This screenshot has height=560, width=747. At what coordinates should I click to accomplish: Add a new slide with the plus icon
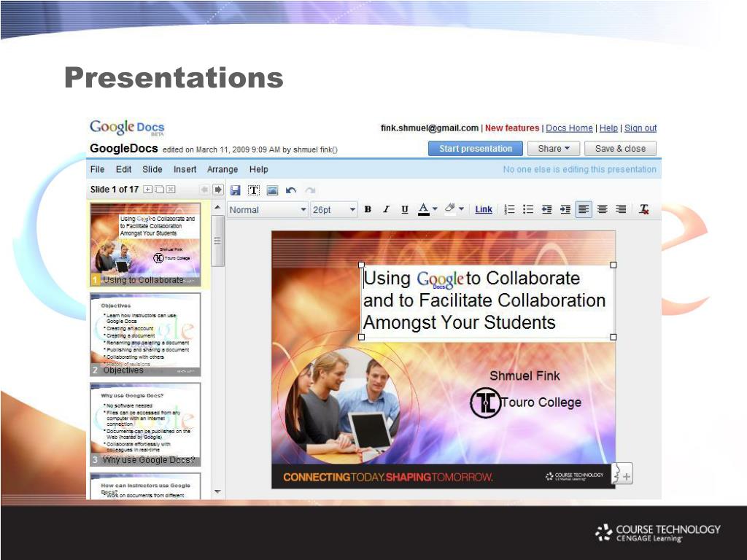(147, 190)
